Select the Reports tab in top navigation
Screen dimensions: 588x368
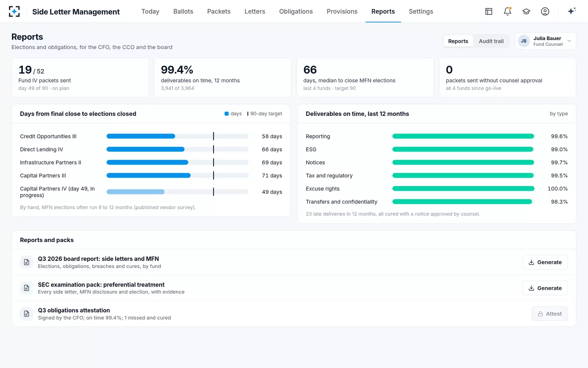coord(383,11)
